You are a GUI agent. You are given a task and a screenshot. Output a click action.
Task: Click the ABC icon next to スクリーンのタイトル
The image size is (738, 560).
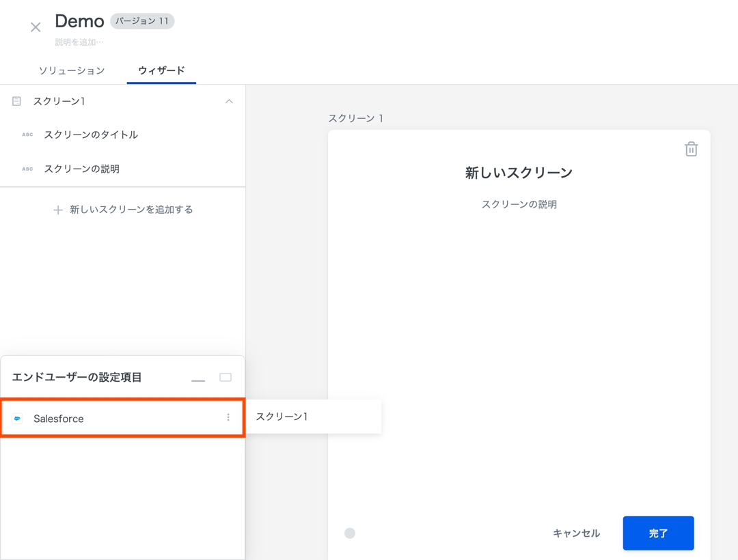point(27,135)
